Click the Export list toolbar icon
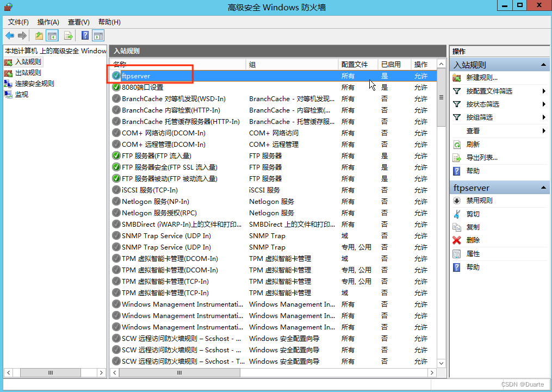The height and width of the screenshot is (392, 552). click(x=69, y=35)
